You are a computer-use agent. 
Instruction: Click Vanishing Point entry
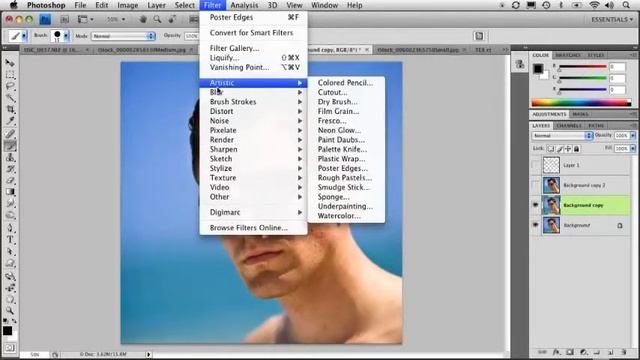253,67
